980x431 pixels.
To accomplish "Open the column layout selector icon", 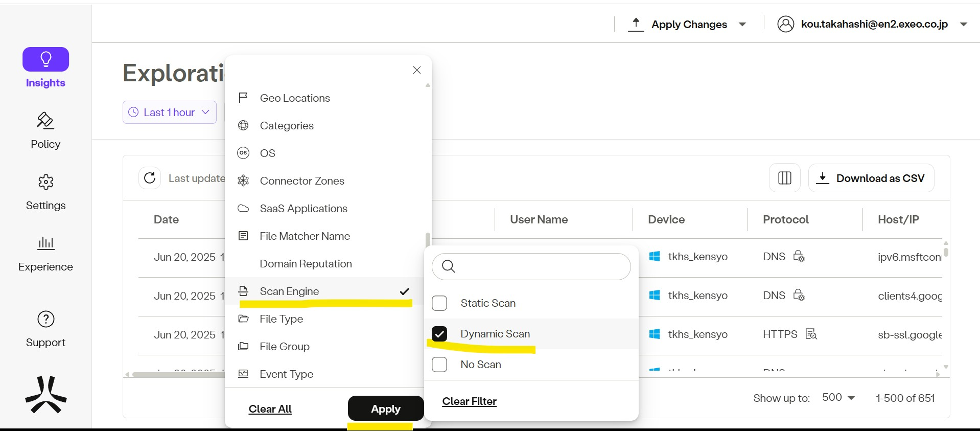I will (x=784, y=178).
